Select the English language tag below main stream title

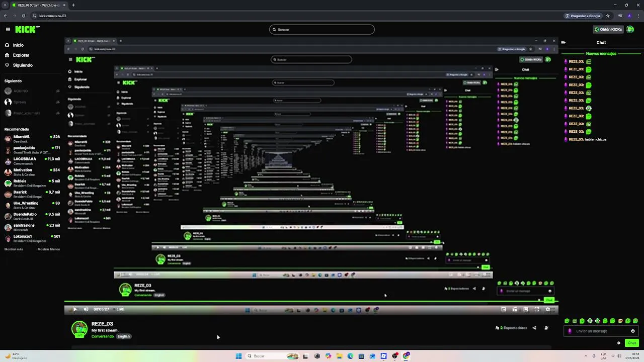(x=124, y=336)
